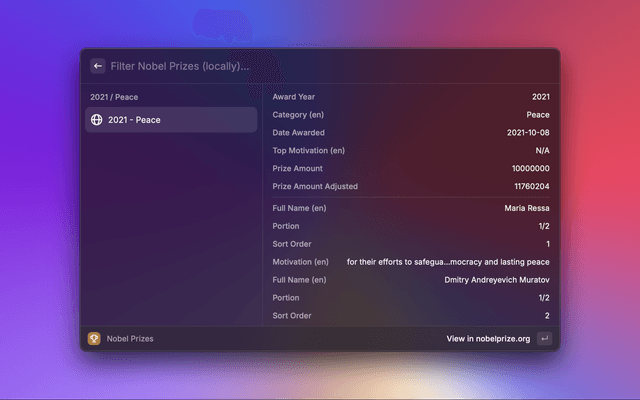The width and height of the screenshot is (640, 400).
Task: Click the back arrow icon
Action: 97,66
